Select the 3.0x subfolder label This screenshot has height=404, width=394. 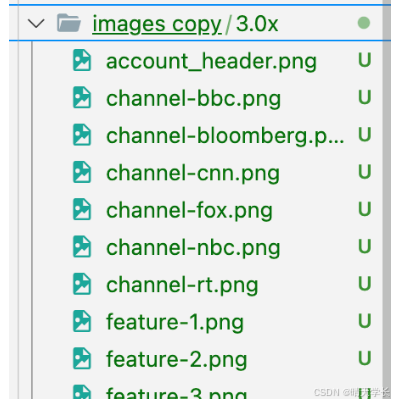[x=257, y=24]
